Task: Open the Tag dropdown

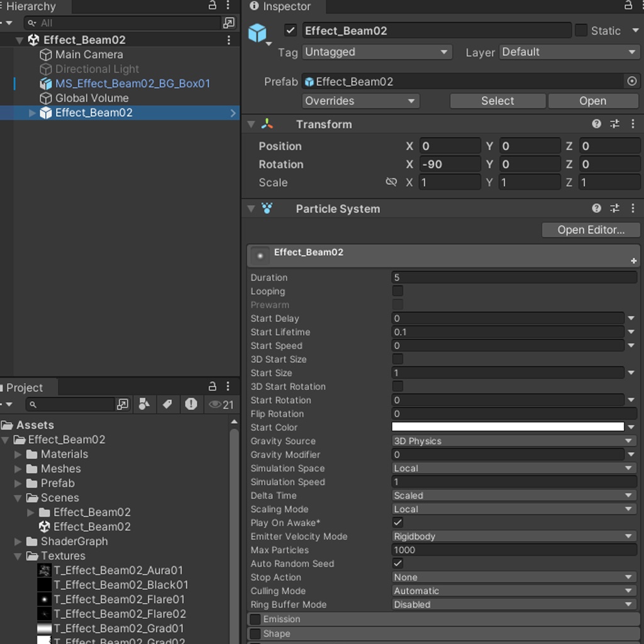Action: tap(376, 52)
